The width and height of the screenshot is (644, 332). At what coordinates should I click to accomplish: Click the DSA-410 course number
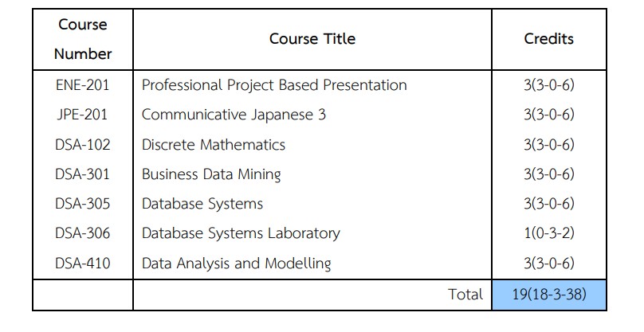[x=83, y=263]
